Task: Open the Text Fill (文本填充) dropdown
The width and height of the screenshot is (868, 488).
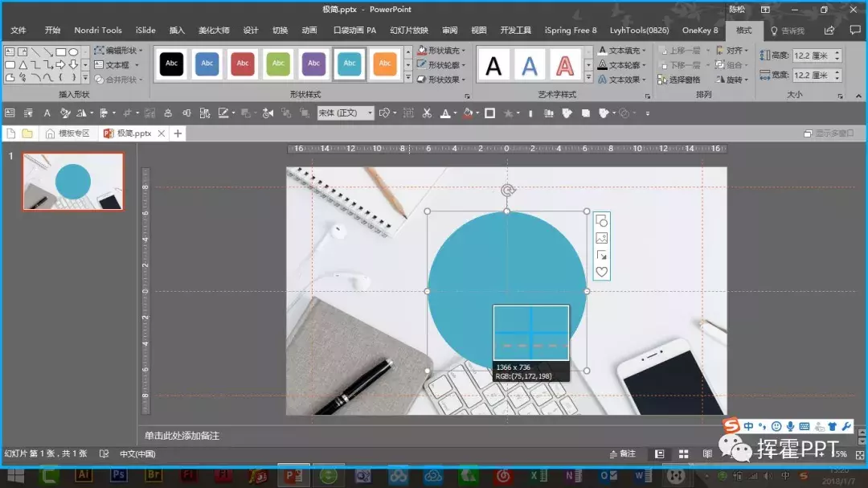Action: [623, 51]
